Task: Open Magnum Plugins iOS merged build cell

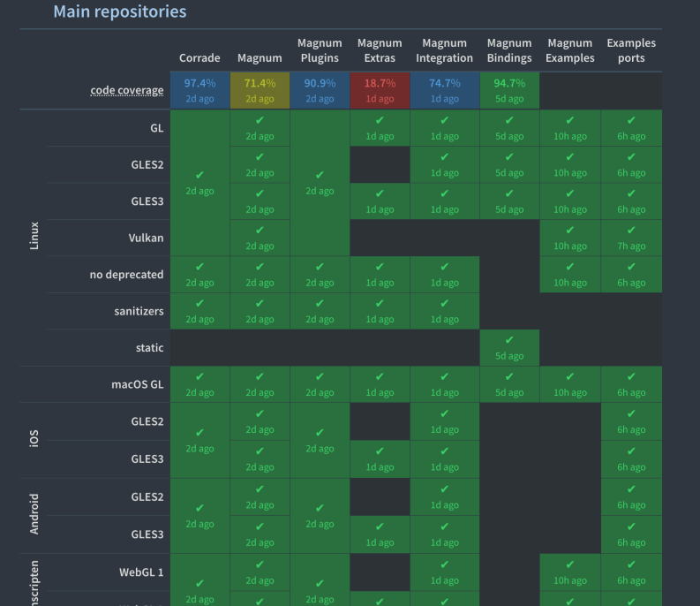Action: tap(320, 441)
